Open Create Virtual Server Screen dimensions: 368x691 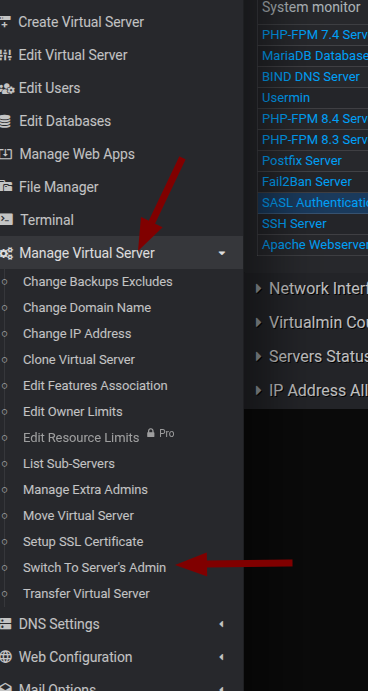tap(81, 22)
